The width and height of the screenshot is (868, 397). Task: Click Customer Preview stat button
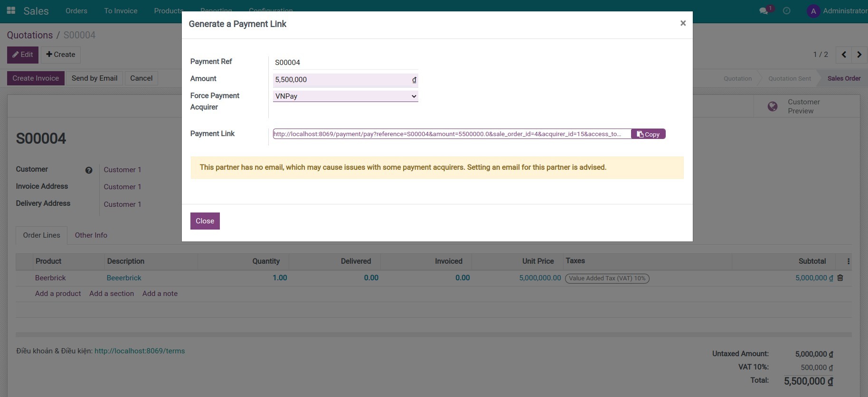click(807, 106)
